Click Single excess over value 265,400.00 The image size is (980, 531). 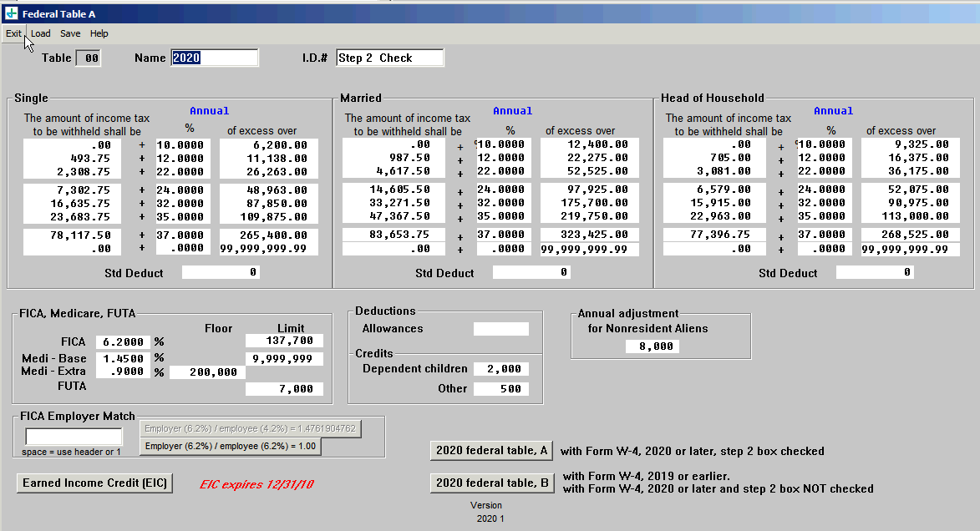(x=269, y=235)
